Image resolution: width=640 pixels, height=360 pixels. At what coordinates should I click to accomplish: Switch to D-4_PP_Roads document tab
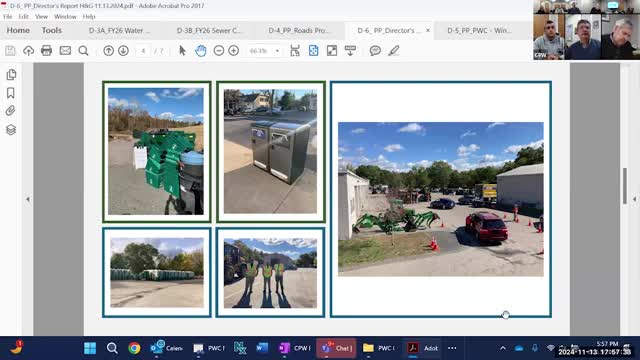click(299, 31)
